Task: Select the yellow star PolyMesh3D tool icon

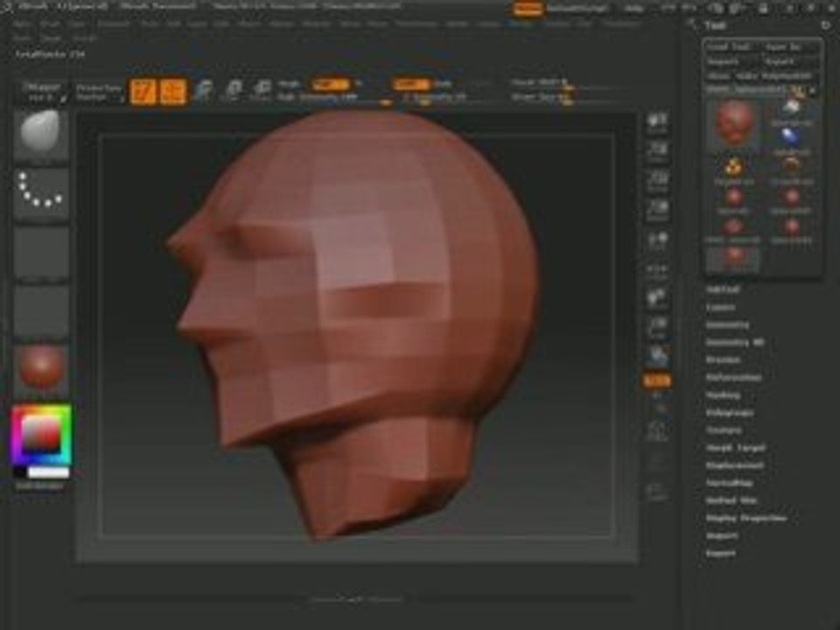Action: pos(733,170)
